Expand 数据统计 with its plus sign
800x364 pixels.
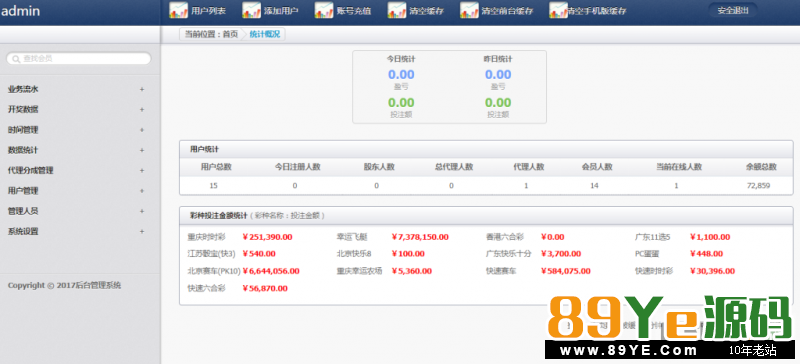click(142, 151)
